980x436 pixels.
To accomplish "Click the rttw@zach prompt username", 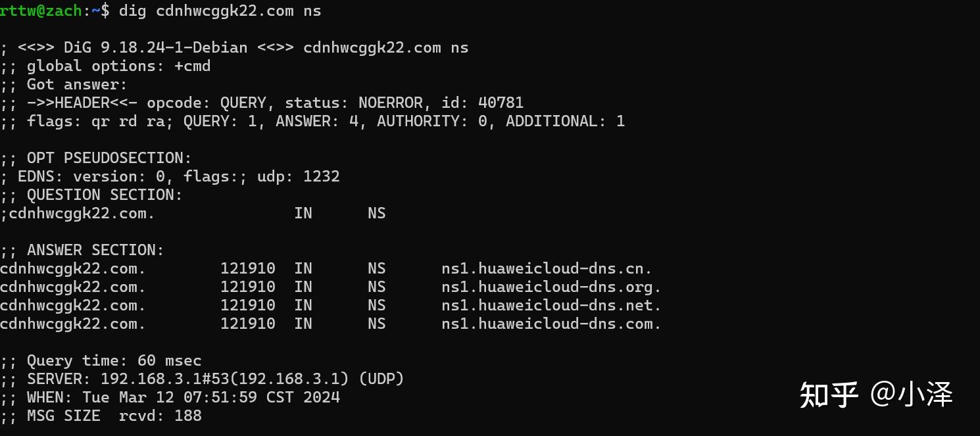I will (41, 11).
